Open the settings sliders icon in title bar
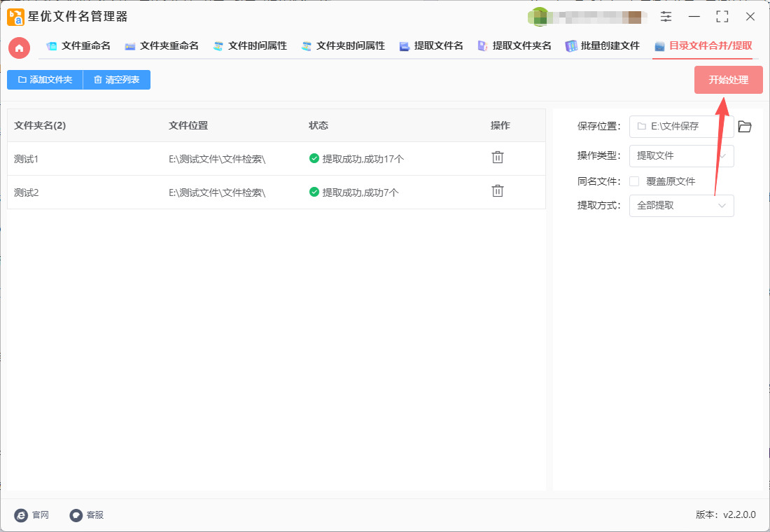The height and width of the screenshot is (532, 770). pos(666,17)
